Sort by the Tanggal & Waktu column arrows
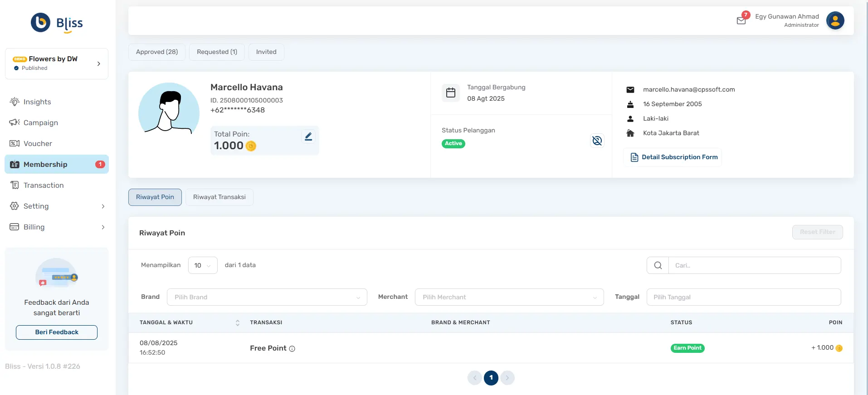 (x=237, y=322)
